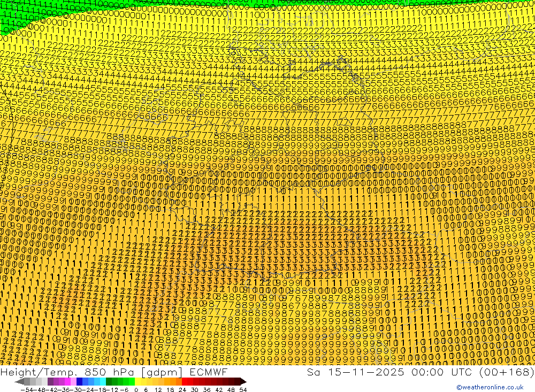The width and height of the screenshot is (535, 392).
Task: Select the bright red legend swatch above 24
Action: pyautogui.click(x=185, y=381)
